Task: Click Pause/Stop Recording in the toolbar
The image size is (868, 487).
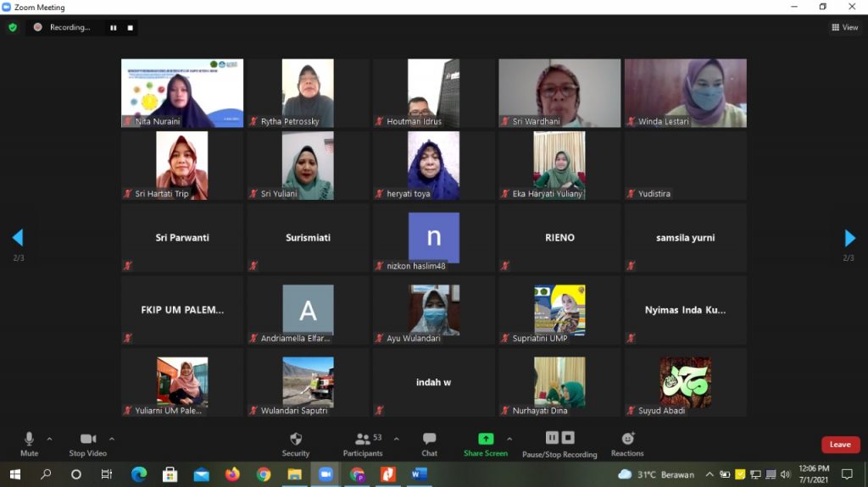Action: [559, 443]
